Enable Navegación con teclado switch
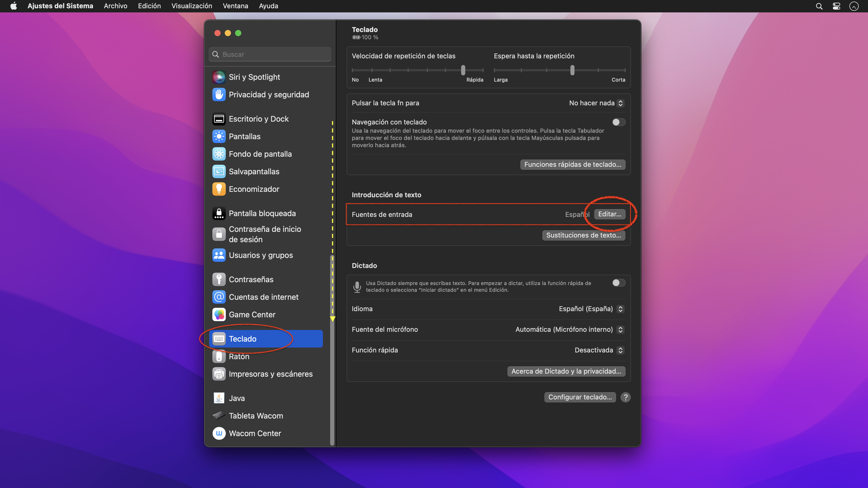868x488 pixels. coord(618,122)
